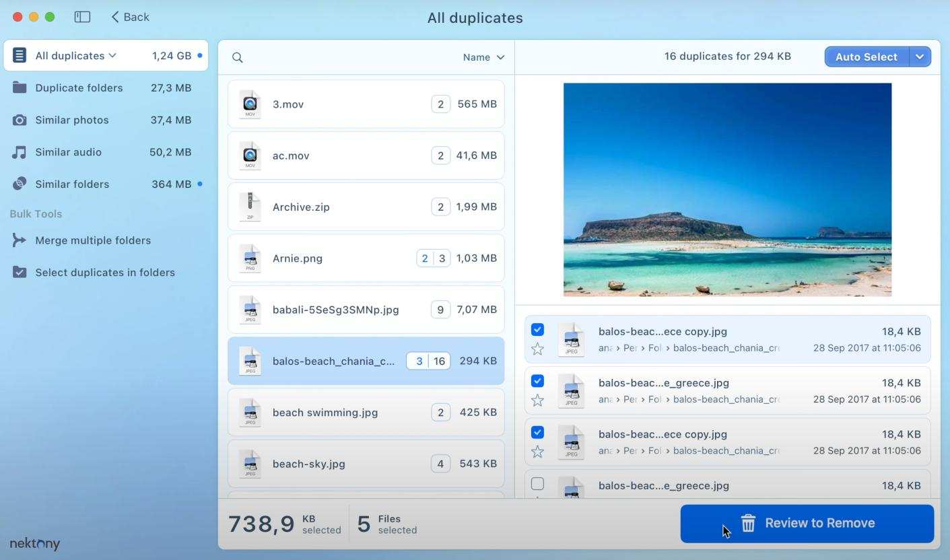The width and height of the screenshot is (950, 560).
Task: Click the Similar photos camera icon
Action: (x=20, y=120)
